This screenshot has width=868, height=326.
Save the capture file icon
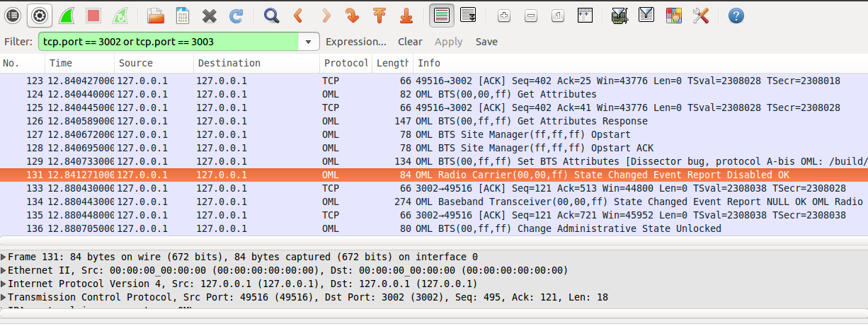click(x=182, y=15)
